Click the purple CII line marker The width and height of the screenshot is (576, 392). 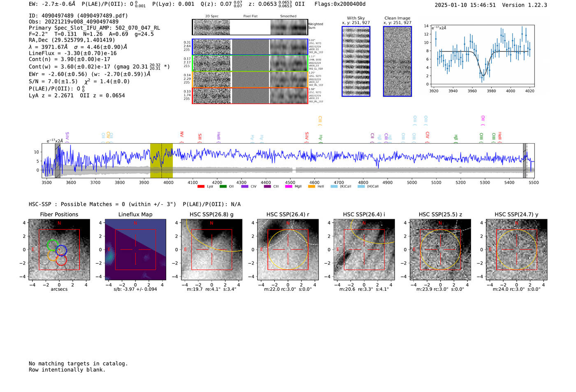coord(372,137)
